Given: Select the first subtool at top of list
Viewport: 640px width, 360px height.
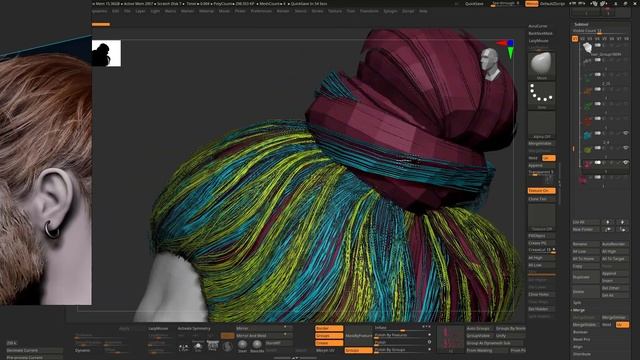Looking at the screenshot, I should pos(587,48).
